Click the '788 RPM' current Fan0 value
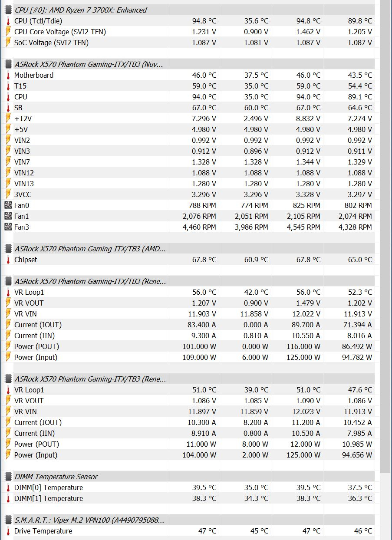This screenshot has height=540, width=392. pyautogui.click(x=202, y=205)
